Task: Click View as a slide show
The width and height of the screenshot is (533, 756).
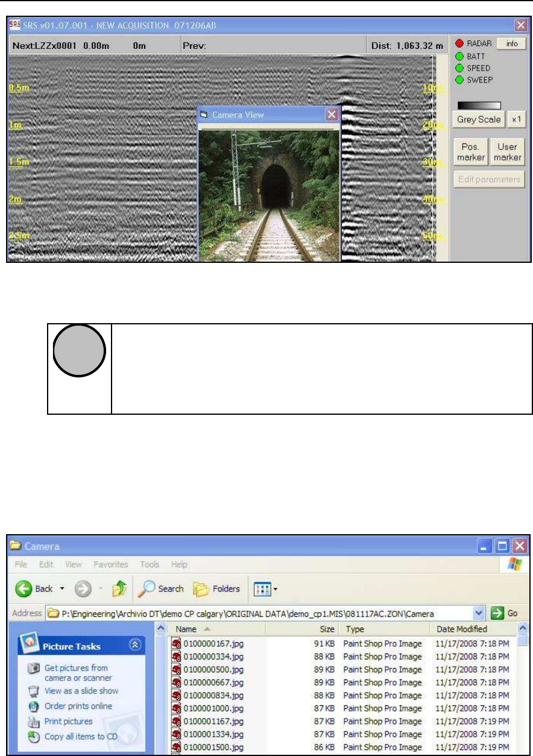Action: click(81, 691)
